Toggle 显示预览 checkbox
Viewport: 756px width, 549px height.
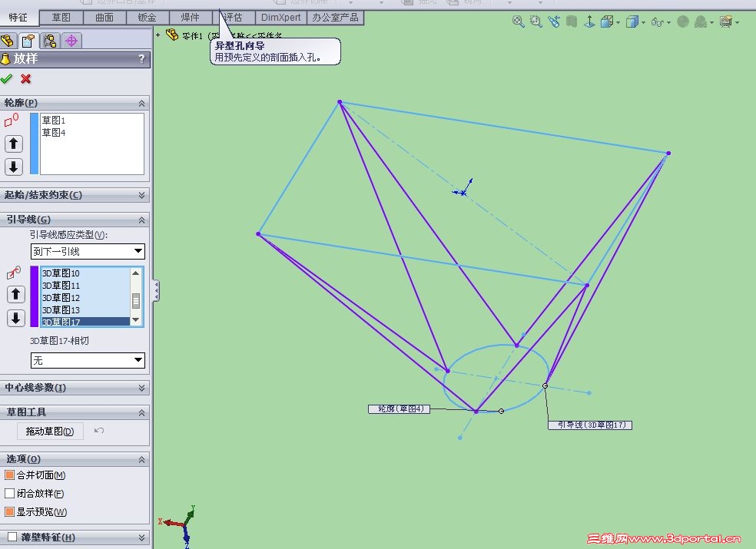tap(9, 511)
